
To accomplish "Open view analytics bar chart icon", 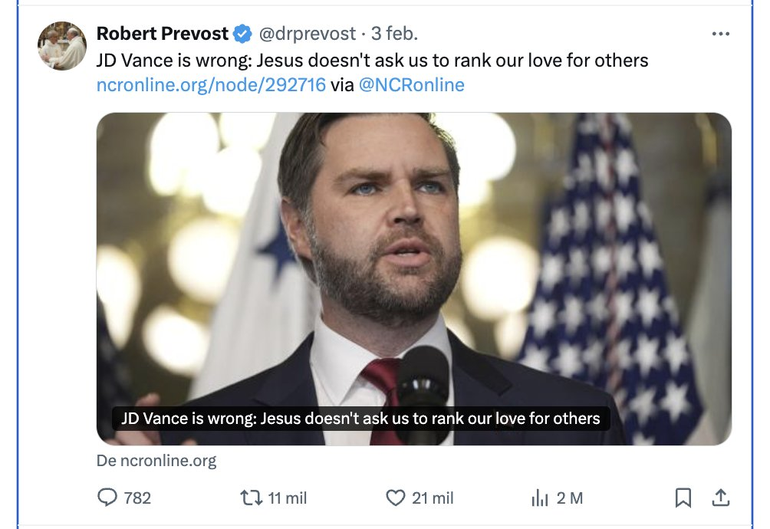I will [540, 497].
